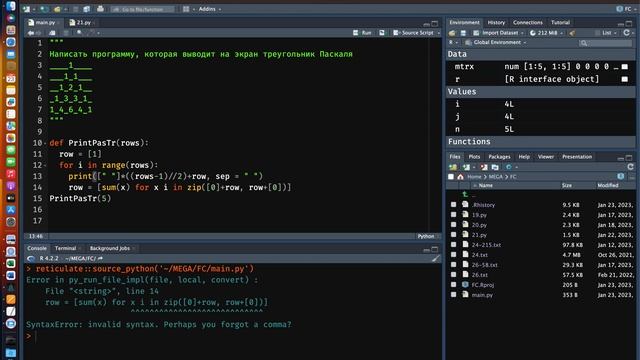The height and width of the screenshot is (360, 640).
Task: Open the main.py file link in the Files pane
Action: tap(482, 295)
